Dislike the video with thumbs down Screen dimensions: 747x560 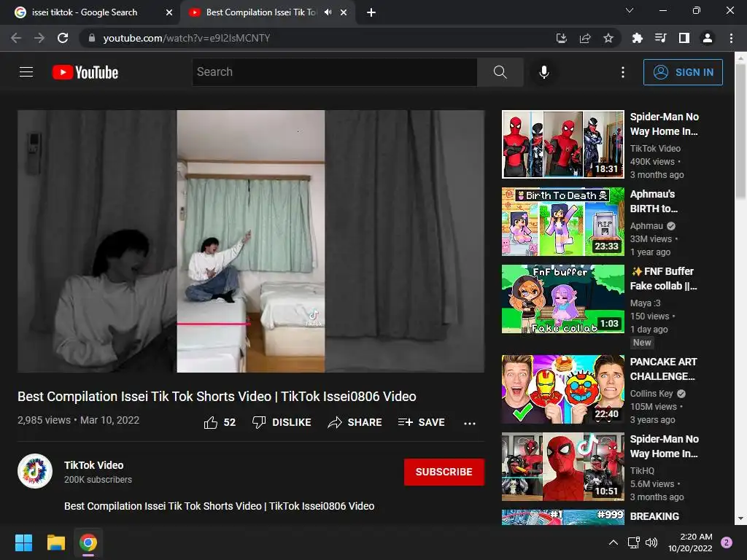pyautogui.click(x=282, y=422)
